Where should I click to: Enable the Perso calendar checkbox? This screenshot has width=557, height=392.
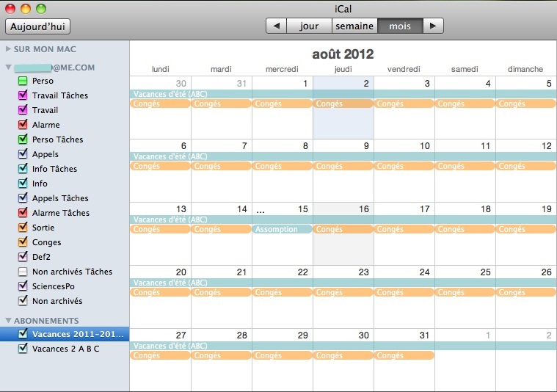23,81
